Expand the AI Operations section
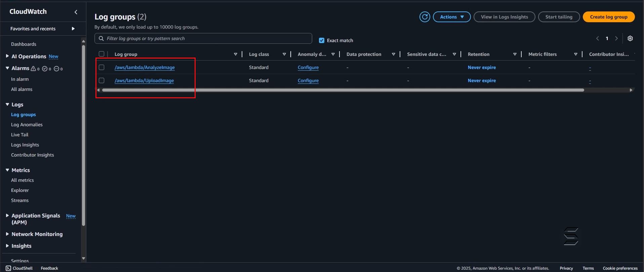Image resolution: width=644 pixels, height=272 pixels. [7, 56]
